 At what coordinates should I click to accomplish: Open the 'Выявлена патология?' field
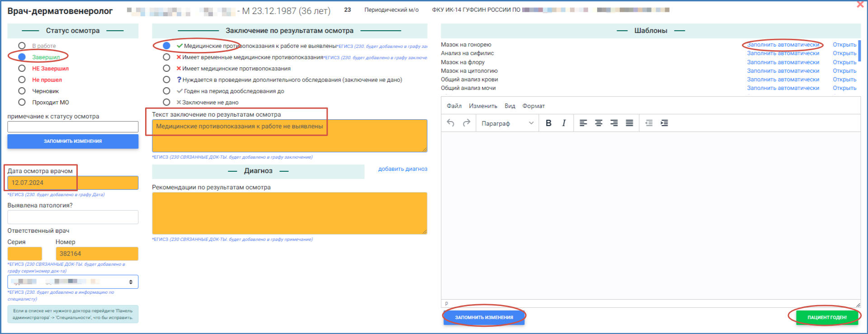tap(73, 217)
